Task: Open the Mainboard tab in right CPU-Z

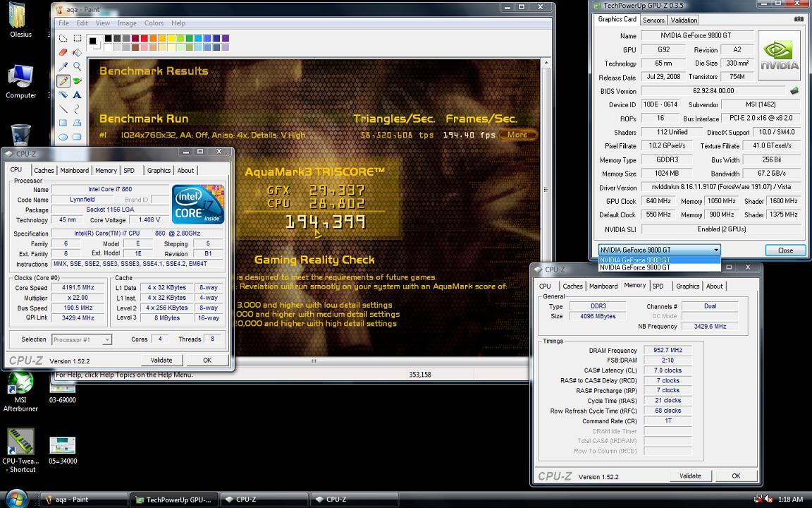Action: pos(603,286)
